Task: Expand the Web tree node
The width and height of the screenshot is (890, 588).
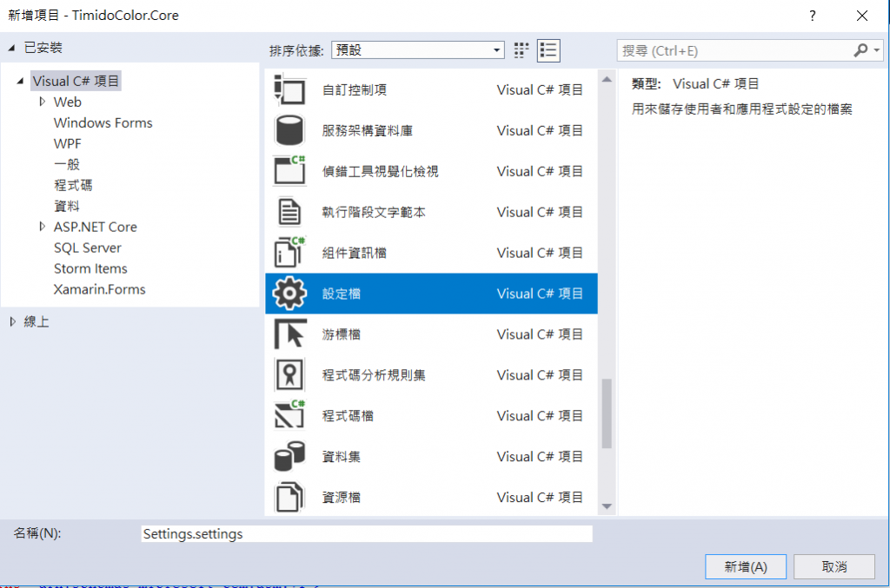Action: pos(43,102)
